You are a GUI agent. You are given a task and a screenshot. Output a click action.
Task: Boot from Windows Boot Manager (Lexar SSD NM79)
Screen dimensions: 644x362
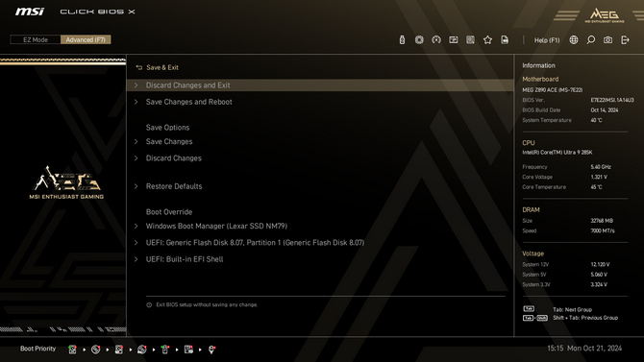coord(216,227)
